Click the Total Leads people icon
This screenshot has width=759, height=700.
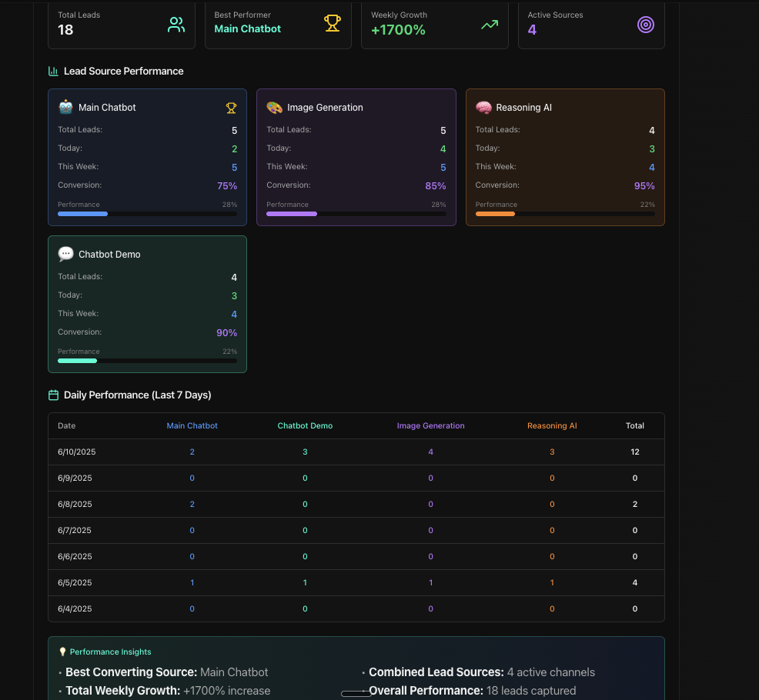pyautogui.click(x=176, y=24)
